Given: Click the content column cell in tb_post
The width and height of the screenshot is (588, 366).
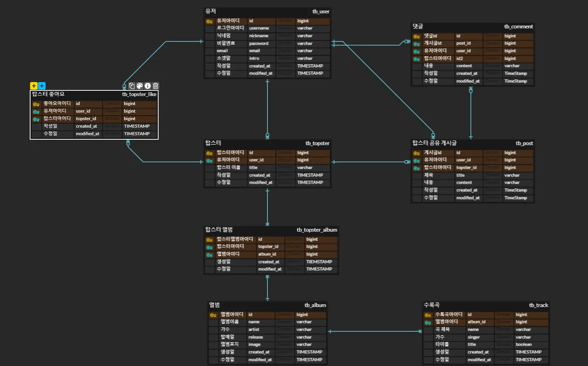Looking at the screenshot, I should pyautogui.click(x=469, y=183).
